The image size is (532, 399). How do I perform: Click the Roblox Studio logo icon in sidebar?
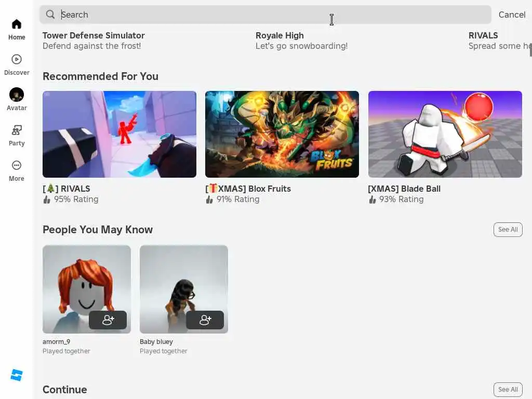(x=16, y=375)
